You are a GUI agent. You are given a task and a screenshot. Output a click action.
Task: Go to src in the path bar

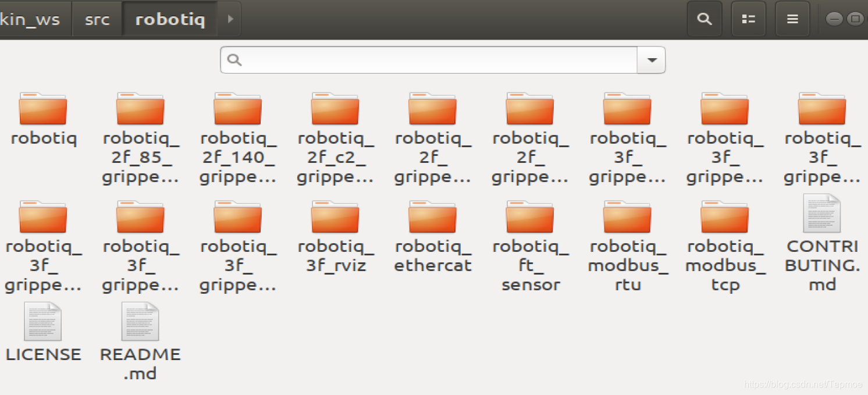click(x=97, y=19)
